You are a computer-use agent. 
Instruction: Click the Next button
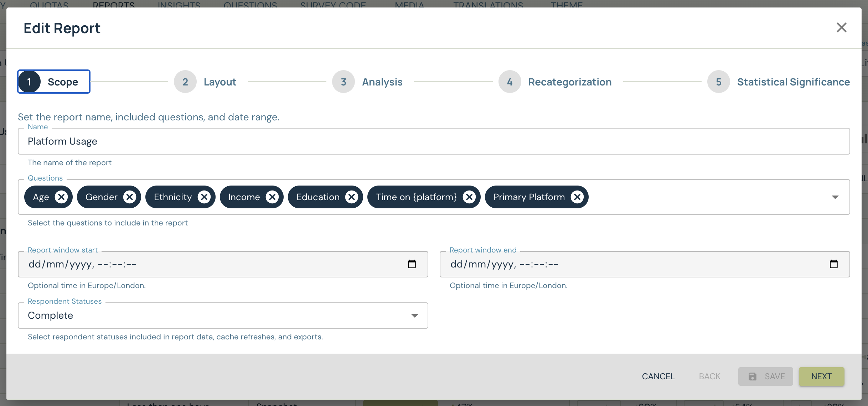point(821,376)
